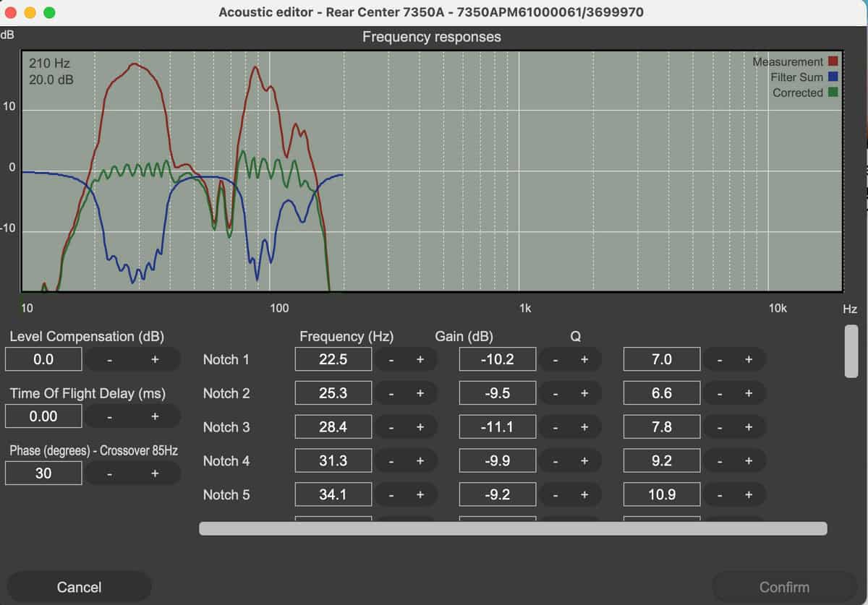
Task: Click the Confirm button
Action: click(x=784, y=587)
